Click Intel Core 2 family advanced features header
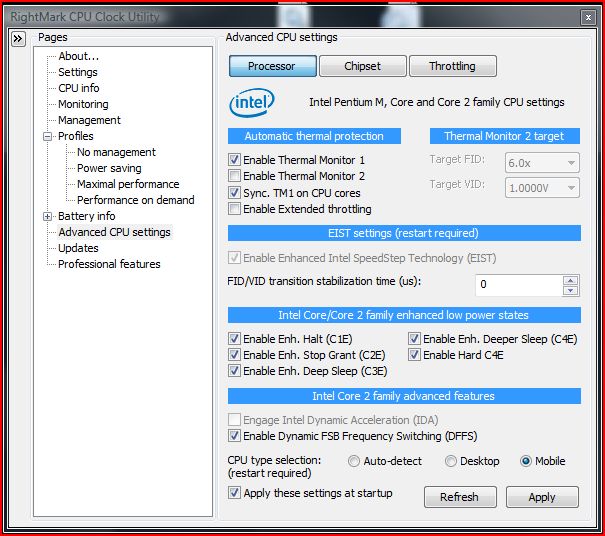The width and height of the screenshot is (605, 536). 404,396
